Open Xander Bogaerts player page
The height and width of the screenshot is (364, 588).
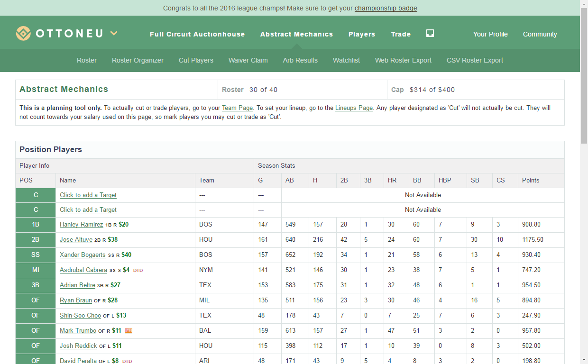tap(83, 255)
